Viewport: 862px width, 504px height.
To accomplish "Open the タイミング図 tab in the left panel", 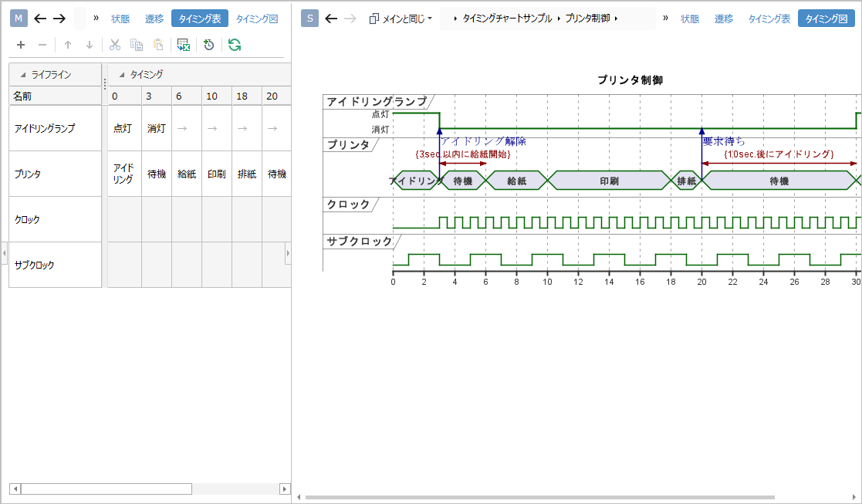I will pos(255,18).
